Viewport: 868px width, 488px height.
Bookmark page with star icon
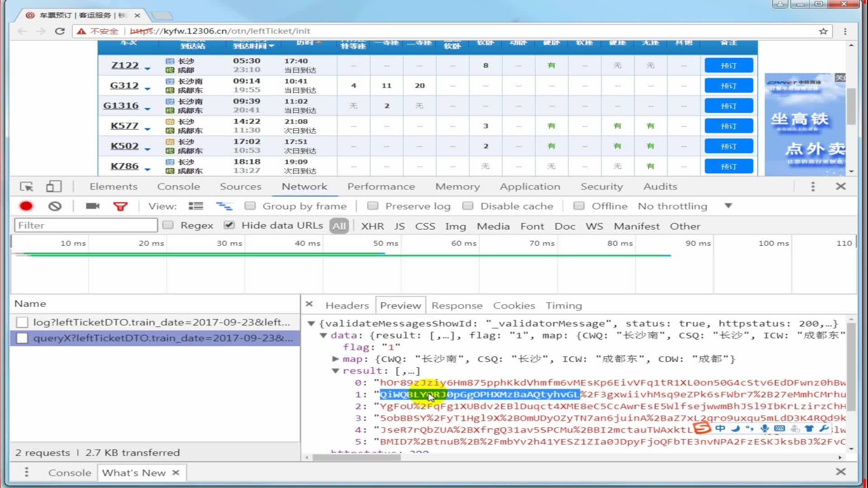pyautogui.click(x=823, y=31)
